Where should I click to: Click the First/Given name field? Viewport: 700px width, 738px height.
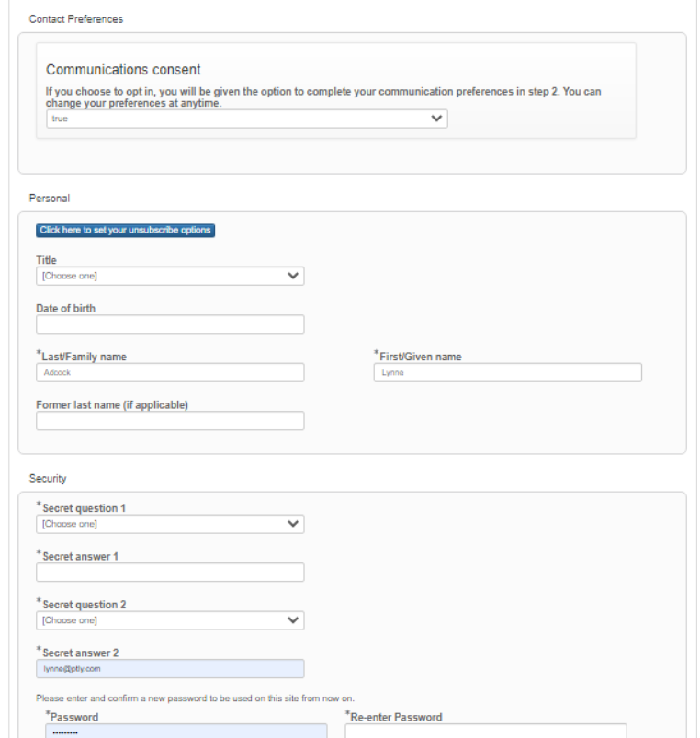coord(507,373)
